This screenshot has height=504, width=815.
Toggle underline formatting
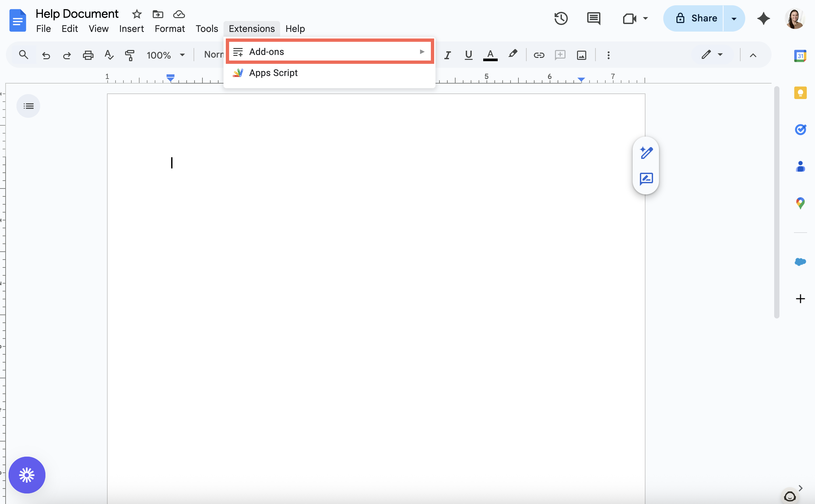click(468, 55)
